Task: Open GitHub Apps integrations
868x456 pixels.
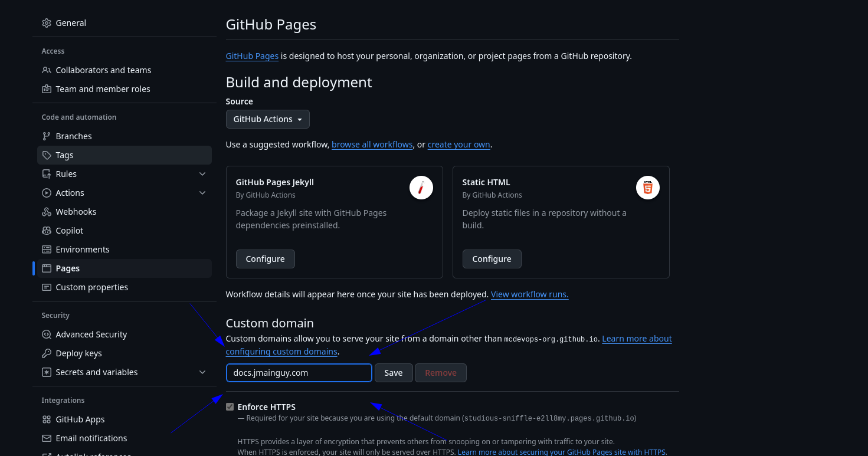Action: (125, 419)
